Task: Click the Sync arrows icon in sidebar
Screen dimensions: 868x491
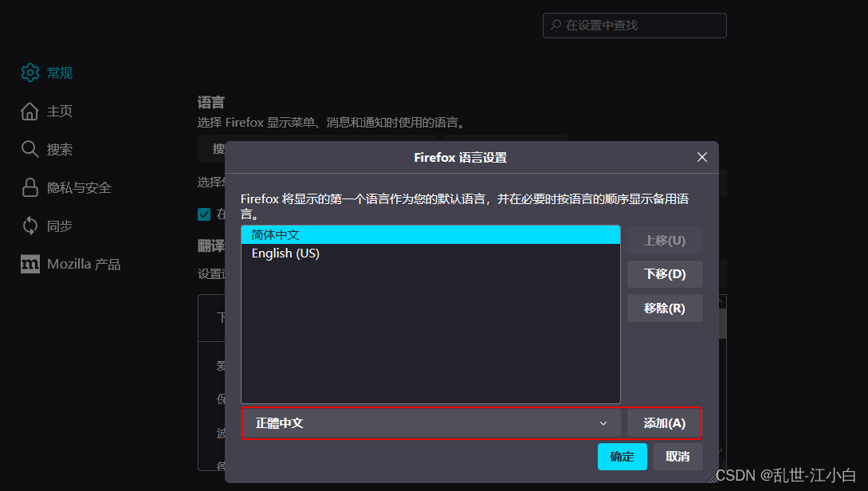Action: pos(30,226)
